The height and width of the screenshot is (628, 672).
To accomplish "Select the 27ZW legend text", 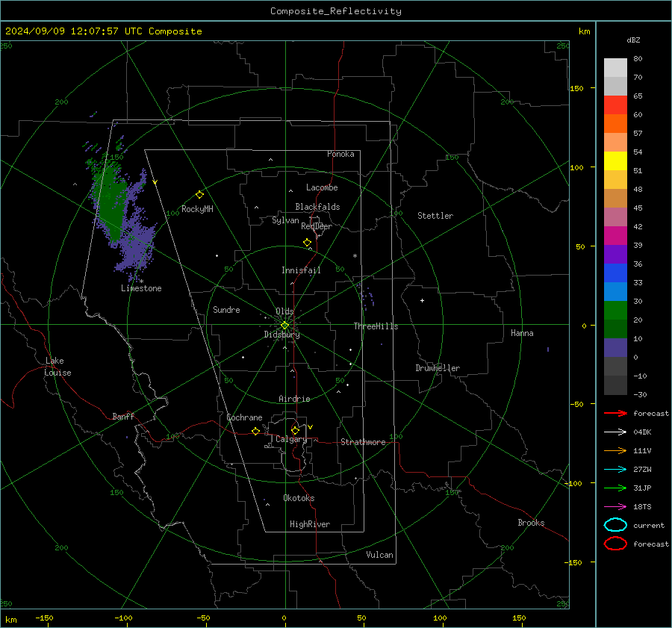I will point(642,470).
